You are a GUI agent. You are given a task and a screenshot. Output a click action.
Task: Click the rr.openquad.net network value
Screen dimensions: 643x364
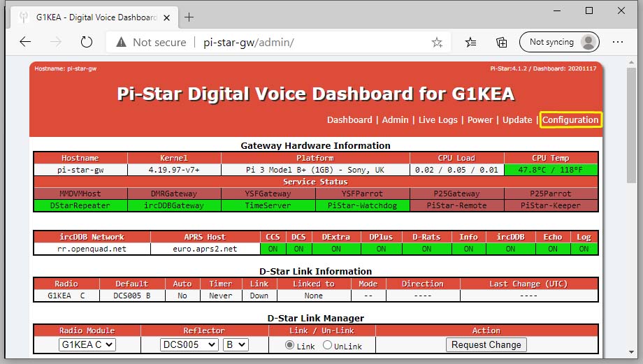pos(92,249)
